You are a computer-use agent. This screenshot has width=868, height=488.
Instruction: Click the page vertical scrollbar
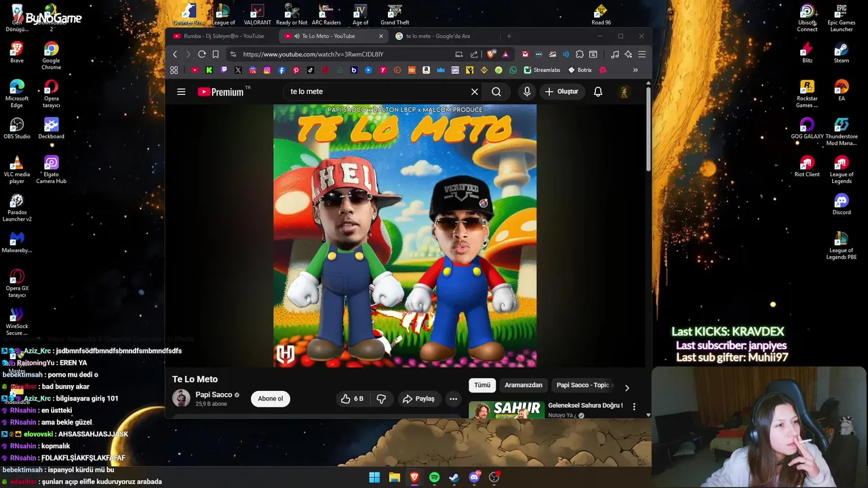click(648, 129)
